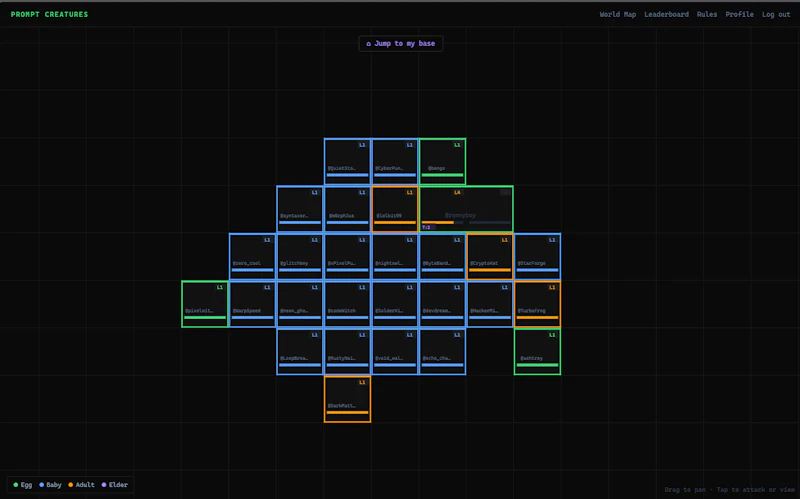Image resolution: width=800 pixels, height=499 pixels.
Task: Attack the orange @TurboFrog tile
Action: 537,304
